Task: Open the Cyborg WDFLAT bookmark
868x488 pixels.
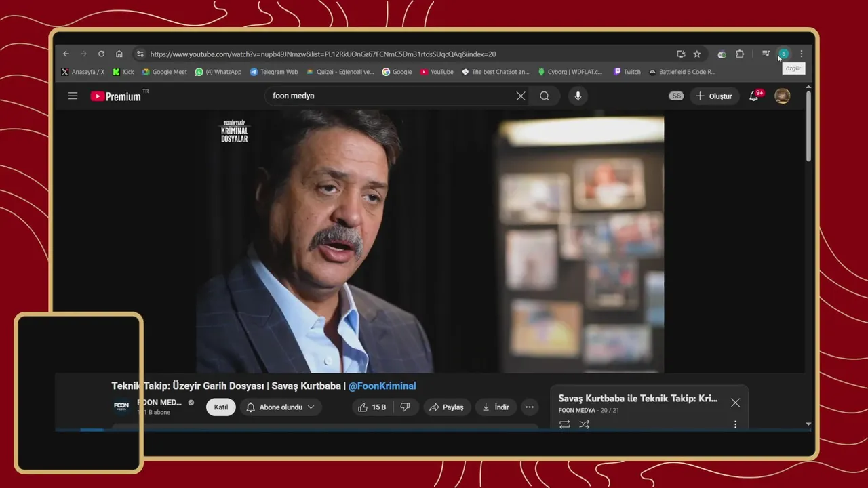Action: pyautogui.click(x=570, y=72)
